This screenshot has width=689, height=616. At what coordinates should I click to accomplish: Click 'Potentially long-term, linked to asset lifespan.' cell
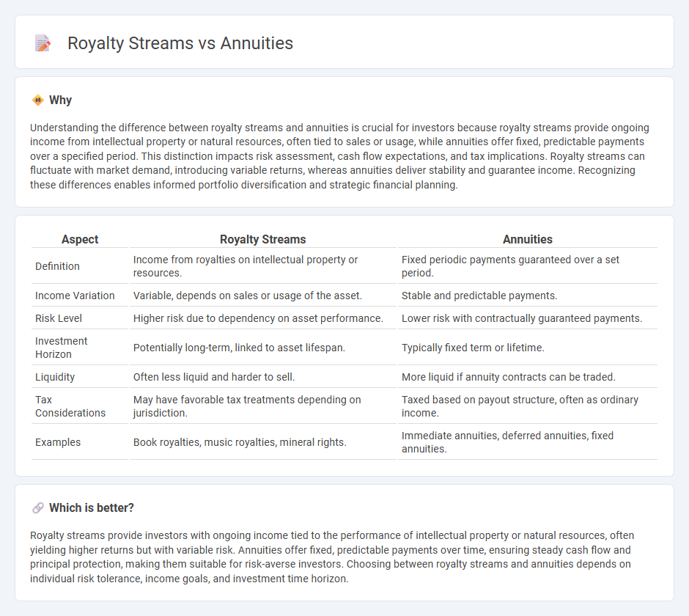pyautogui.click(x=262, y=348)
